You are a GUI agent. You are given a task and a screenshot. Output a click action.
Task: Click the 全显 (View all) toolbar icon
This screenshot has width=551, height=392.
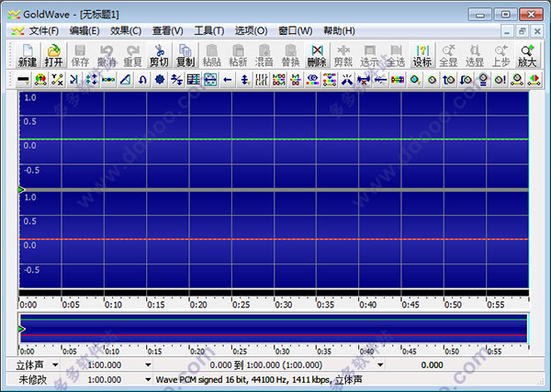(448, 55)
